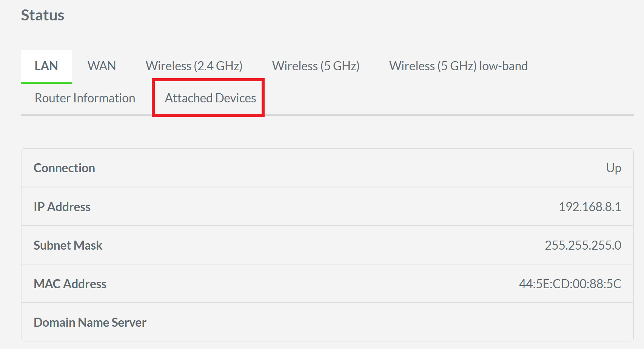Select the LAN tab
644x349 pixels.
46,66
